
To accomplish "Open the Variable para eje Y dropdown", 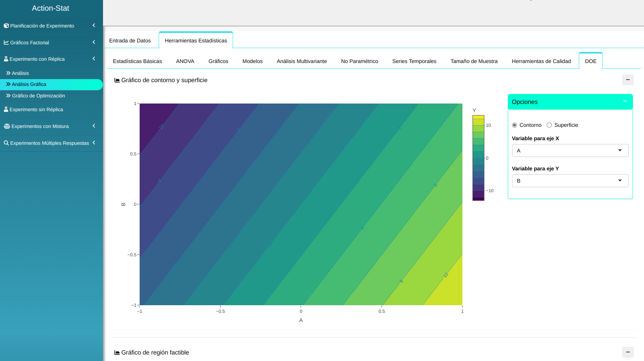I will [570, 181].
